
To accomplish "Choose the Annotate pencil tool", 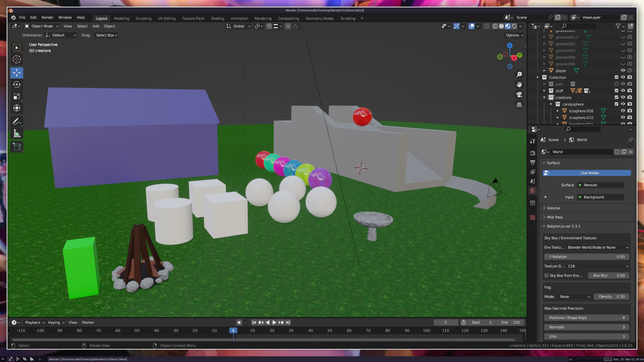I will (x=16, y=121).
